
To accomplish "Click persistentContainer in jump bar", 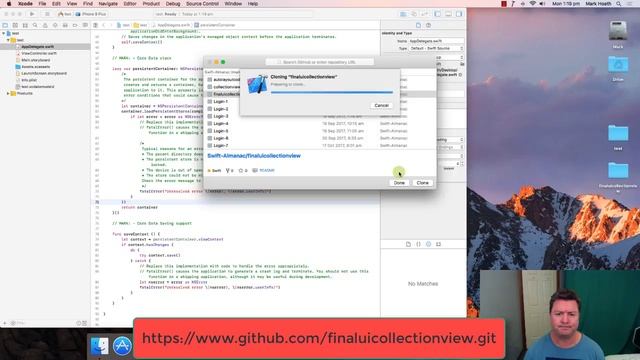I will click(215, 25).
